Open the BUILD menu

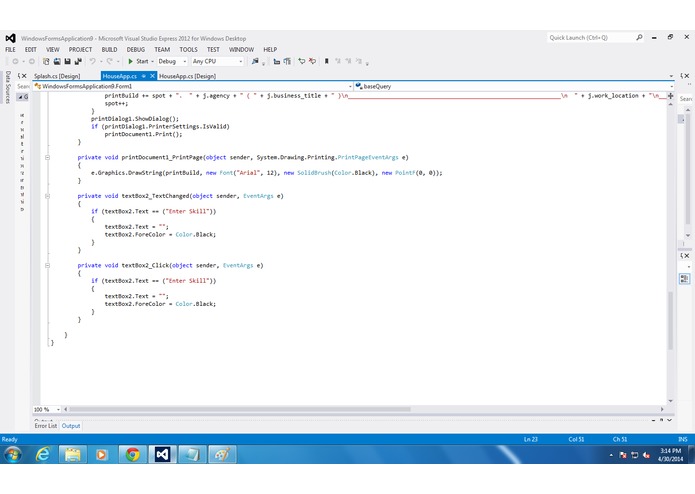point(109,50)
